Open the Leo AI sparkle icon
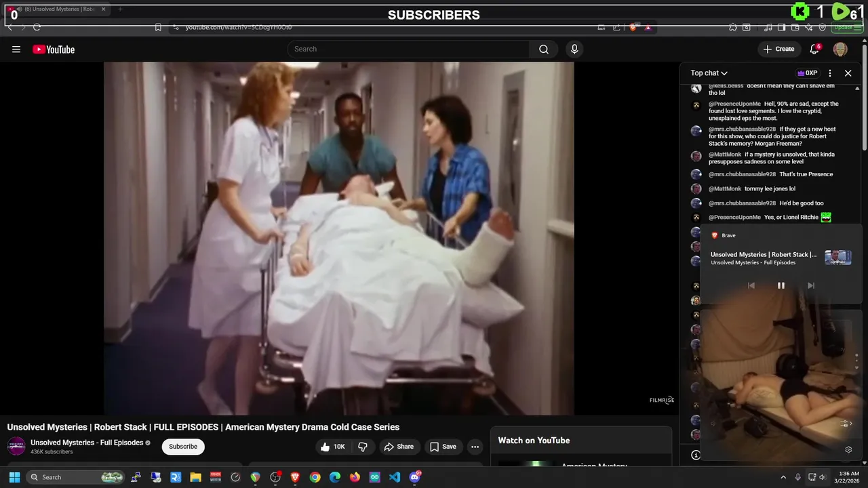Image resolution: width=868 pixels, height=488 pixels. tap(809, 27)
